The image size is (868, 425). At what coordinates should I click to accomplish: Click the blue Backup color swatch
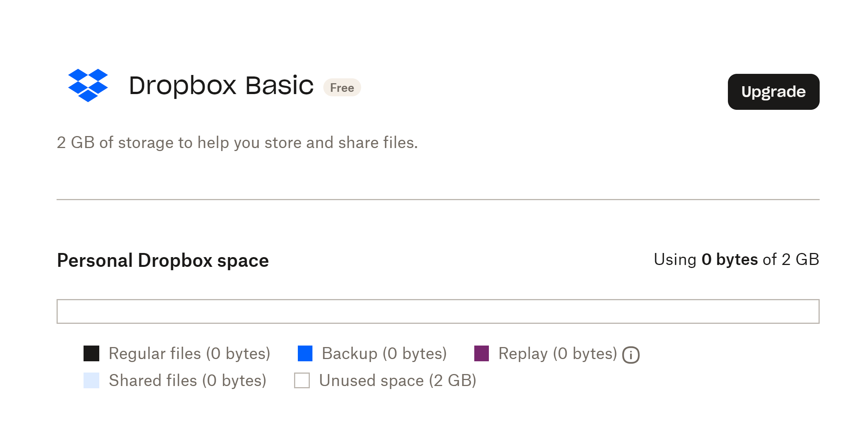305,353
